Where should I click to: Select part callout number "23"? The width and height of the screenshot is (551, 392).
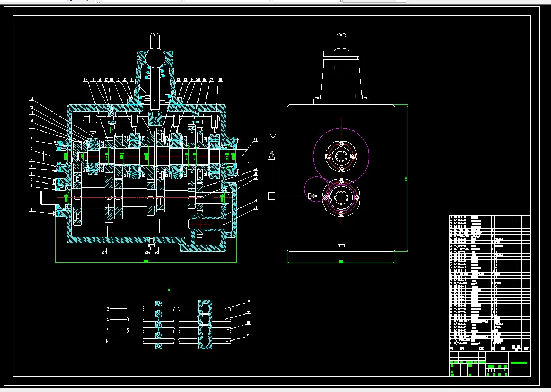(185, 80)
